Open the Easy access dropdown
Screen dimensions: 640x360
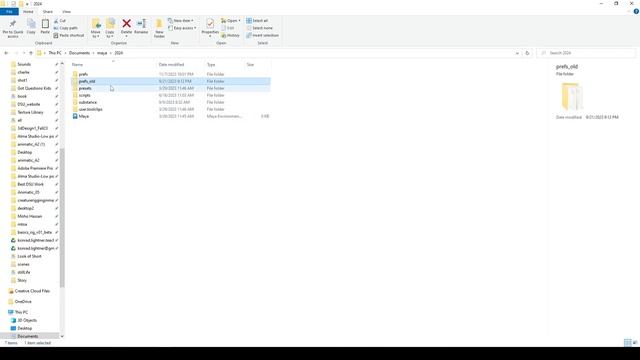point(182,28)
